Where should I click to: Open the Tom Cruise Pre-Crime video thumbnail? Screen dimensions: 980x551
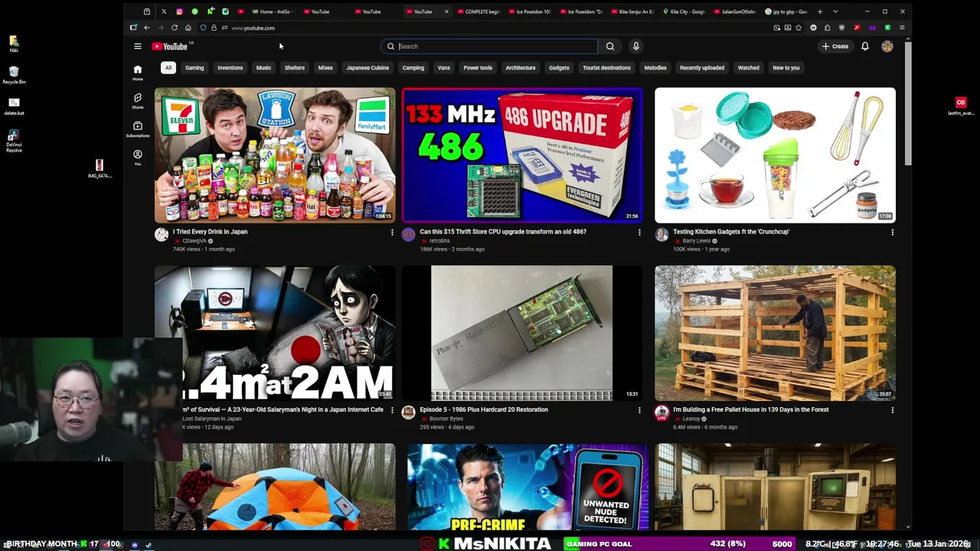pyautogui.click(x=528, y=487)
